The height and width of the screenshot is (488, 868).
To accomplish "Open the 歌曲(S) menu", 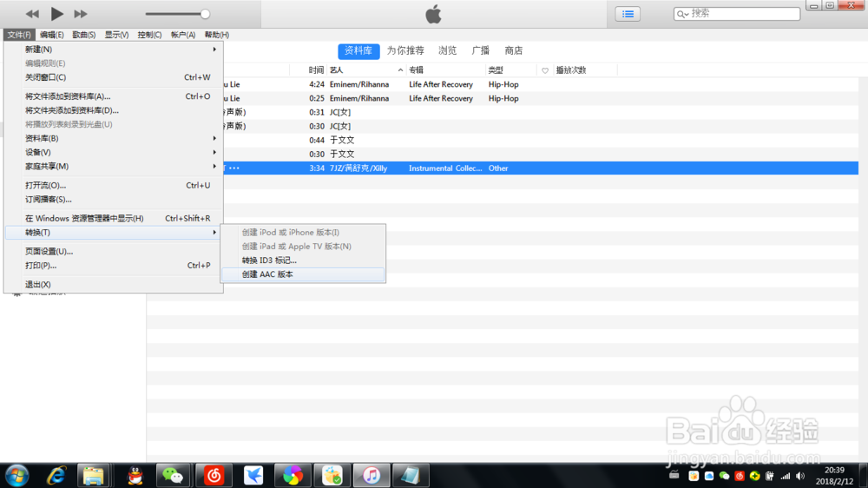I will (x=84, y=35).
